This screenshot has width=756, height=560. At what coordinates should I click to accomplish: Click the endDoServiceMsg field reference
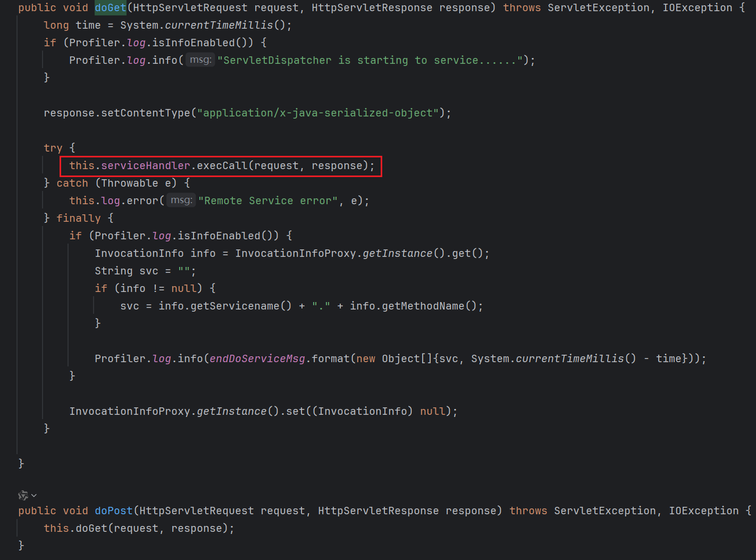pyautogui.click(x=257, y=358)
